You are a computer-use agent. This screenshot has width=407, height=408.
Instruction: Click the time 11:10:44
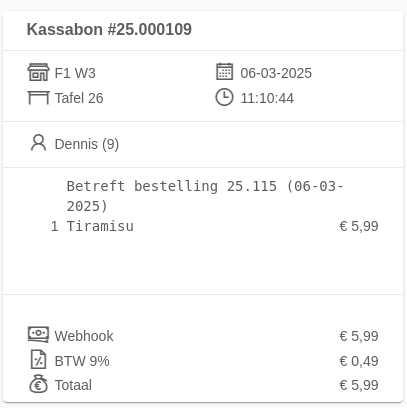[267, 98]
